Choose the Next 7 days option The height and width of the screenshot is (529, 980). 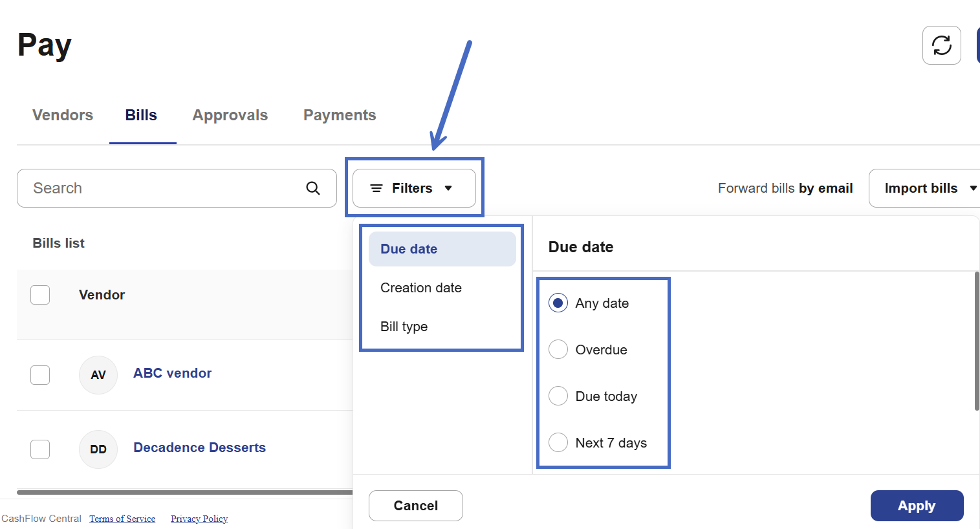tap(558, 443)
